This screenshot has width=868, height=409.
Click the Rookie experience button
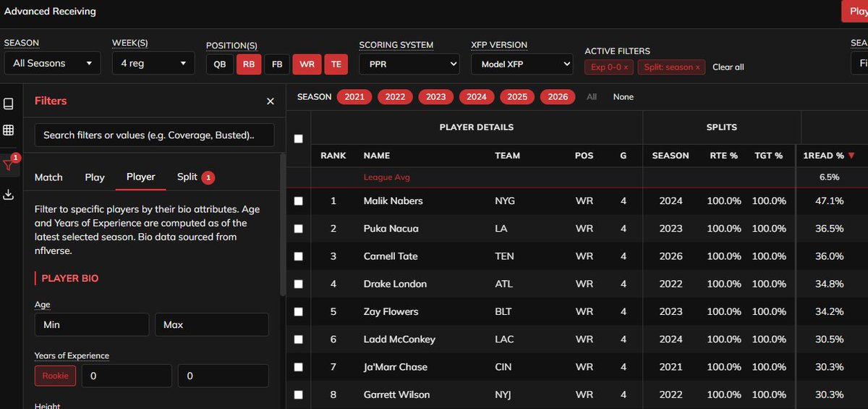pos(55,376)
